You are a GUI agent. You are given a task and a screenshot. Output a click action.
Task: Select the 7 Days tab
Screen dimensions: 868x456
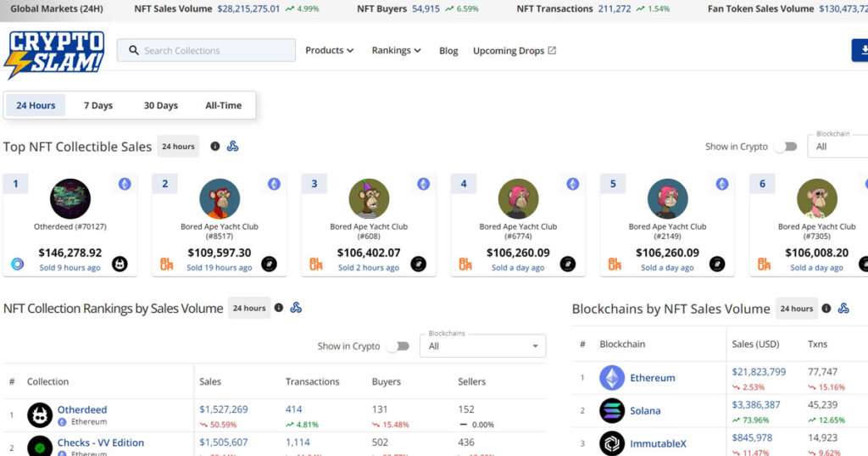98,105
